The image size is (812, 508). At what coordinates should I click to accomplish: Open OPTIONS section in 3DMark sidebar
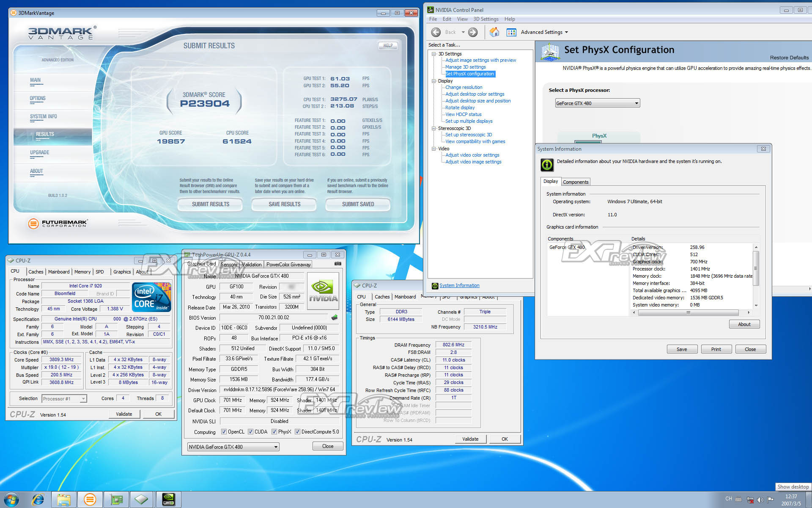point(38,98)
